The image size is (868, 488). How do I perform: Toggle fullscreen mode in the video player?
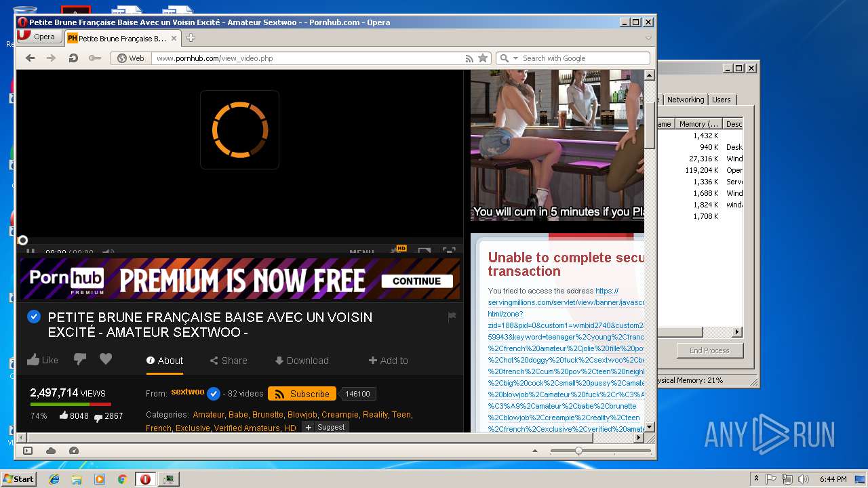[449, 251]
